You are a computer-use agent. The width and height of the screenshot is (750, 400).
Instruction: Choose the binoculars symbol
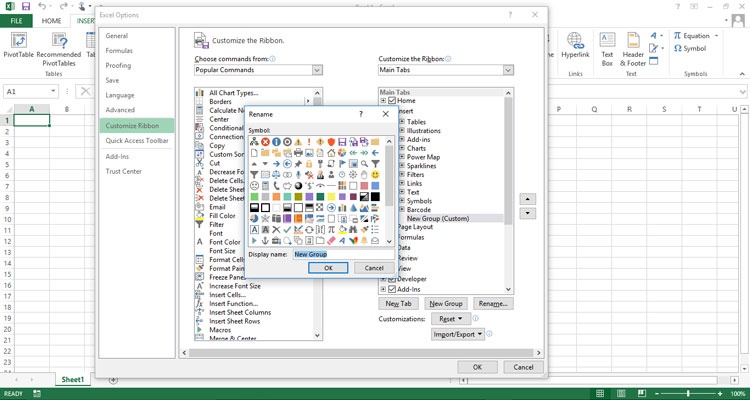point(353,230)
